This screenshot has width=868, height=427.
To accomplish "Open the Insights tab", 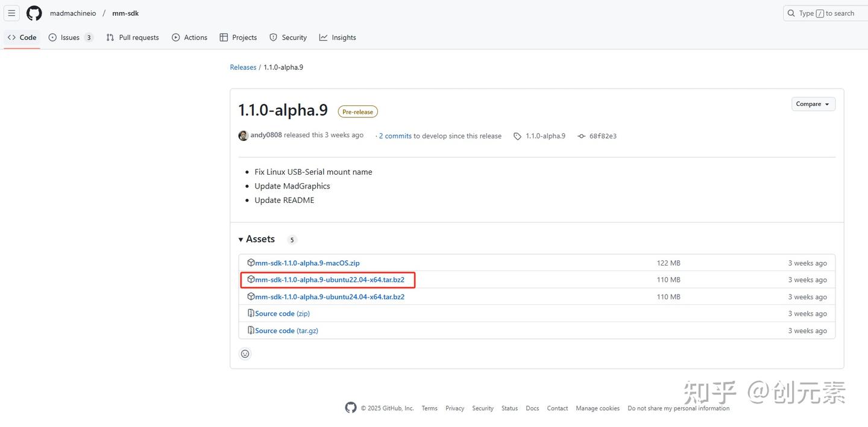I will [x=338, y=37].
